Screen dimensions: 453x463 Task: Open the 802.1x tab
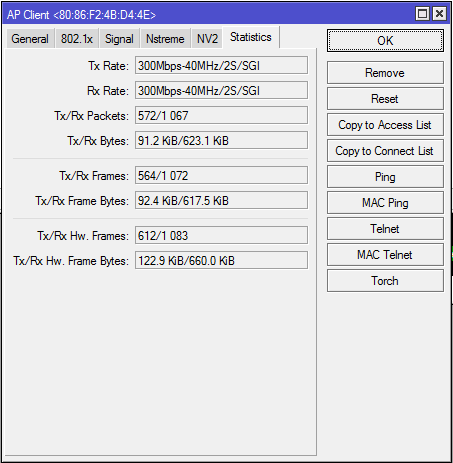(x=77, y=39)
